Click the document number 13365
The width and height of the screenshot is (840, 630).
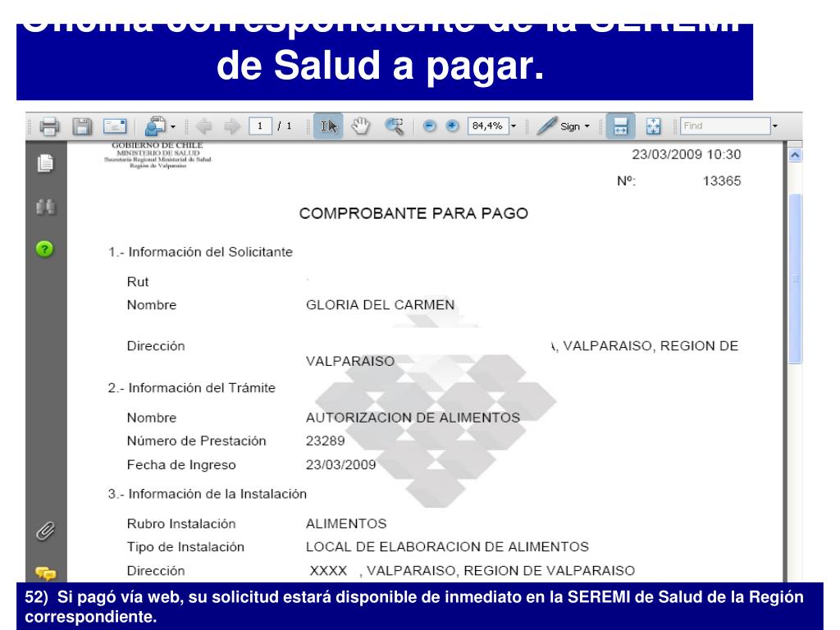click(x=722, y=181)
